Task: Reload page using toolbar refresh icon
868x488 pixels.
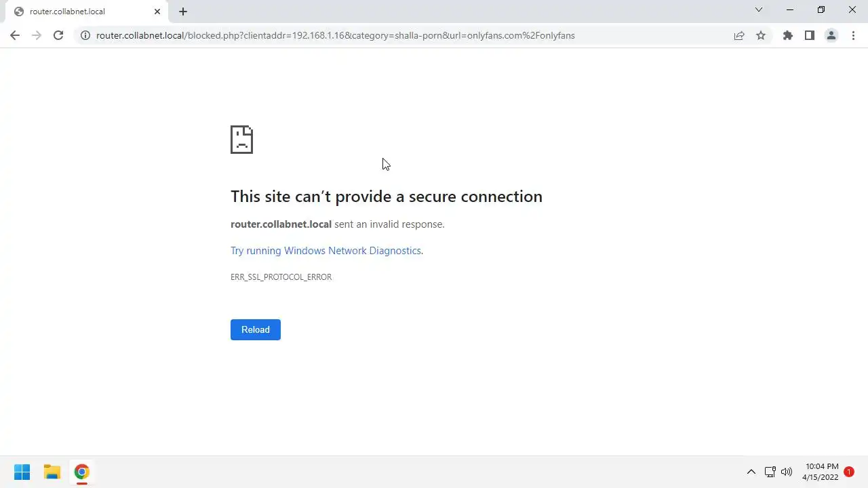Action: point(58,35)
